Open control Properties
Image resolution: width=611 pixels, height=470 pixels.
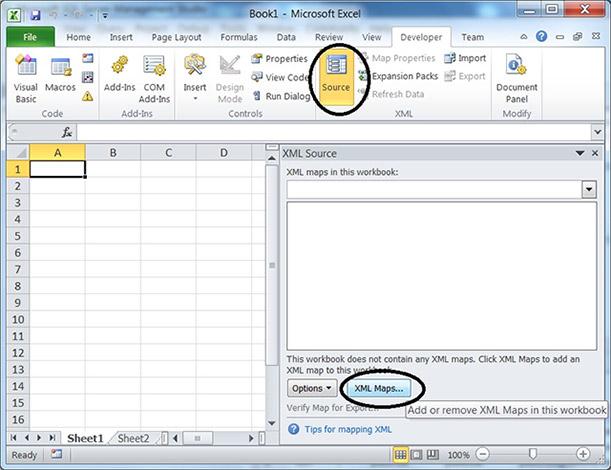[x=279, y=59]
